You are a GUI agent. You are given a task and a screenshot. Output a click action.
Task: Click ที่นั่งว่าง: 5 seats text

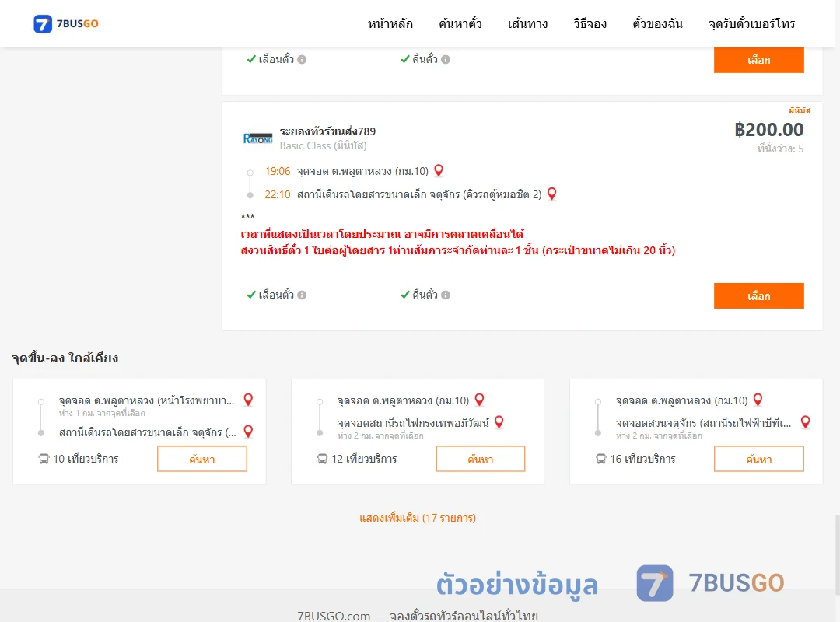[780, 149]
